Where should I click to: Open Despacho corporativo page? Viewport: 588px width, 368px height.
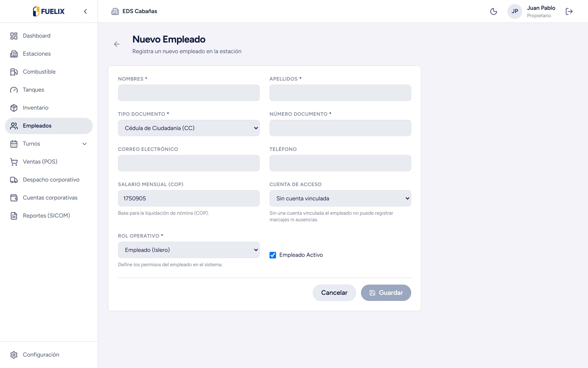(49, 180)
